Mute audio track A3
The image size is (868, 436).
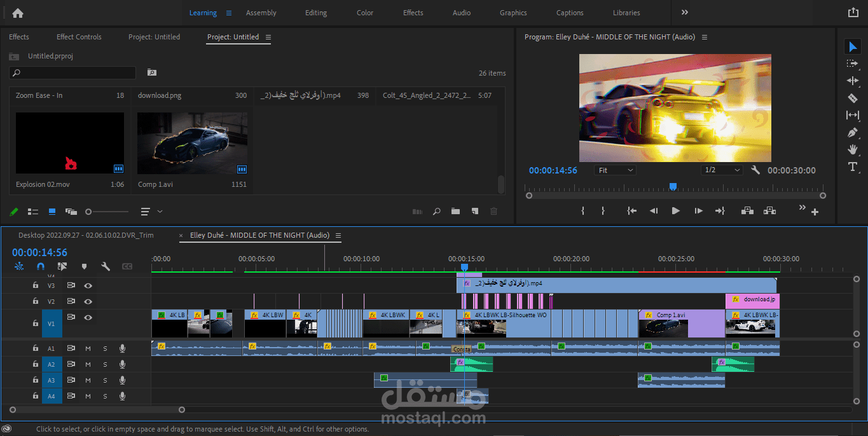click(88, 380)
